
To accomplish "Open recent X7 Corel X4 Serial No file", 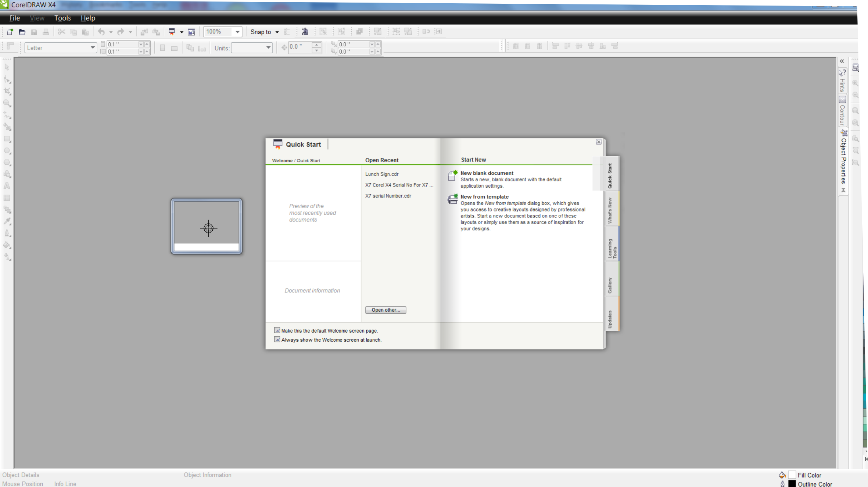I will 399,185.
